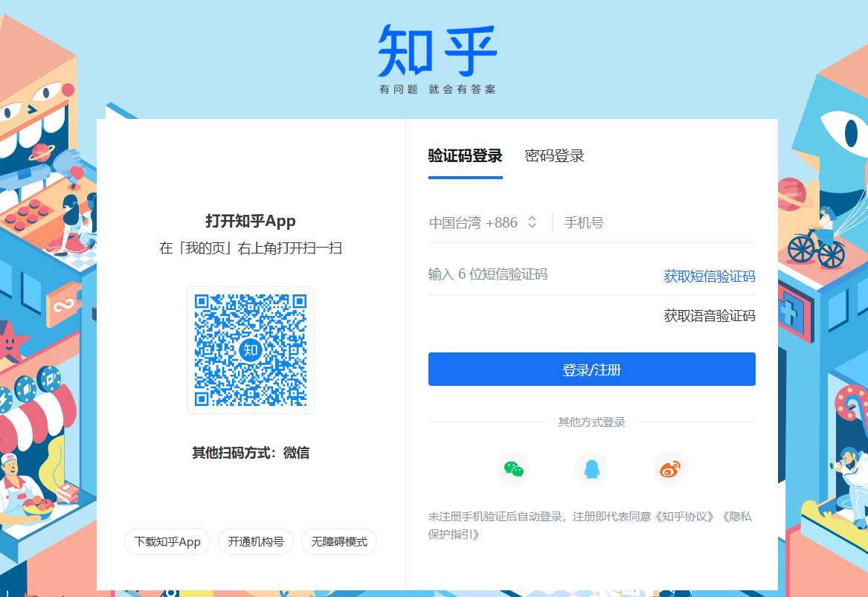Click the 无障碍模式 button
The width and height of the screenshot is (868, 597).
click(338, 542)
